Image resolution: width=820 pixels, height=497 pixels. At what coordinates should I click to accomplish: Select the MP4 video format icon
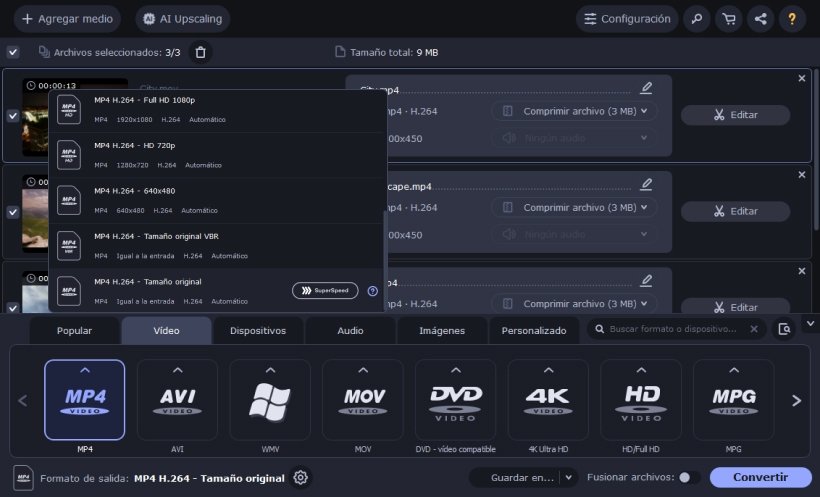click(85, 400)
